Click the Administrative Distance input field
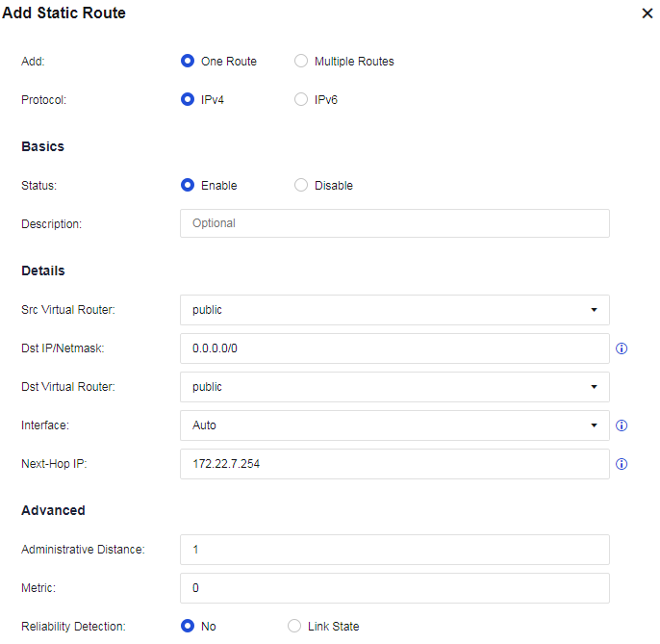660x644 pixels. [394, 550]
